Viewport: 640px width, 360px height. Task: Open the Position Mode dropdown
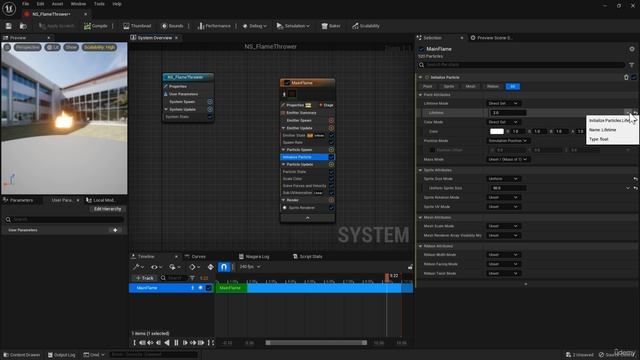click(508, 141)
